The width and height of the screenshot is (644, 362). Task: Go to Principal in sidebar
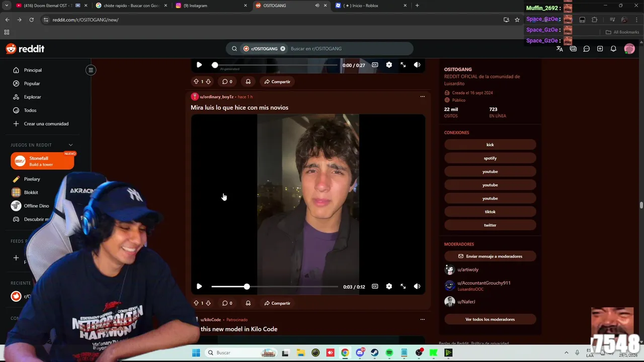pyautogui.click(x=33, y=70)
